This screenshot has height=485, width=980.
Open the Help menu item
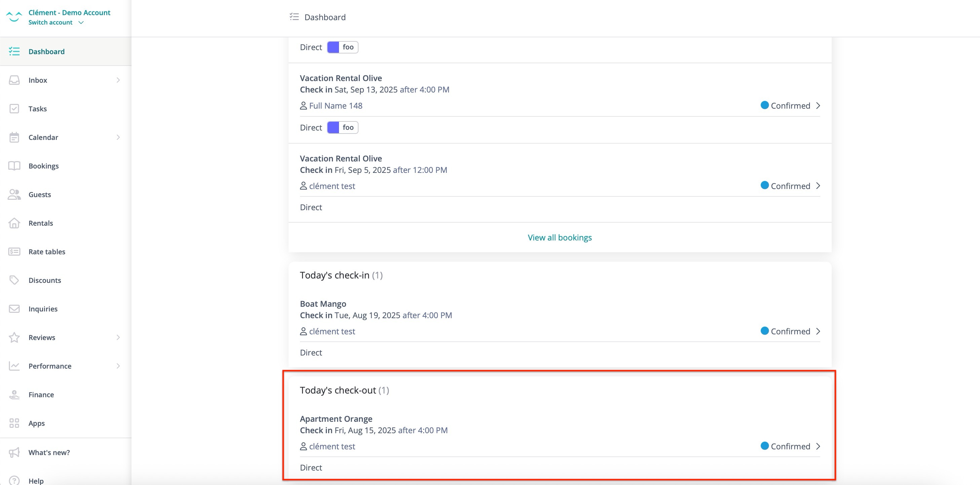pyautogui.click(x=36, y=480)
